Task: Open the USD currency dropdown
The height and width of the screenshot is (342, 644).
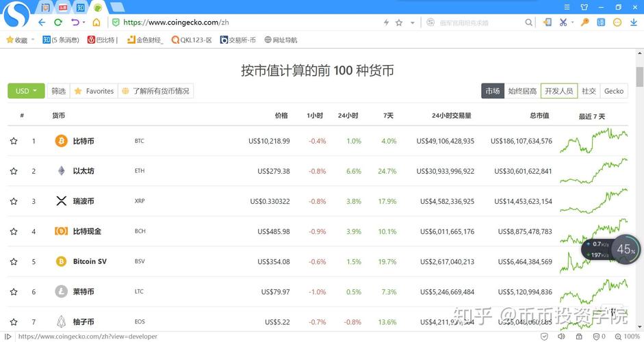Action: pyautogui.click(x=26, y=91)
